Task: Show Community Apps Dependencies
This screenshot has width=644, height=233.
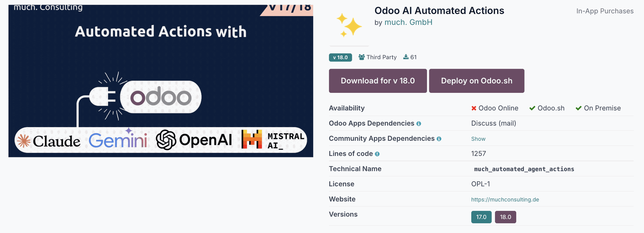Action: coord(478,139)
